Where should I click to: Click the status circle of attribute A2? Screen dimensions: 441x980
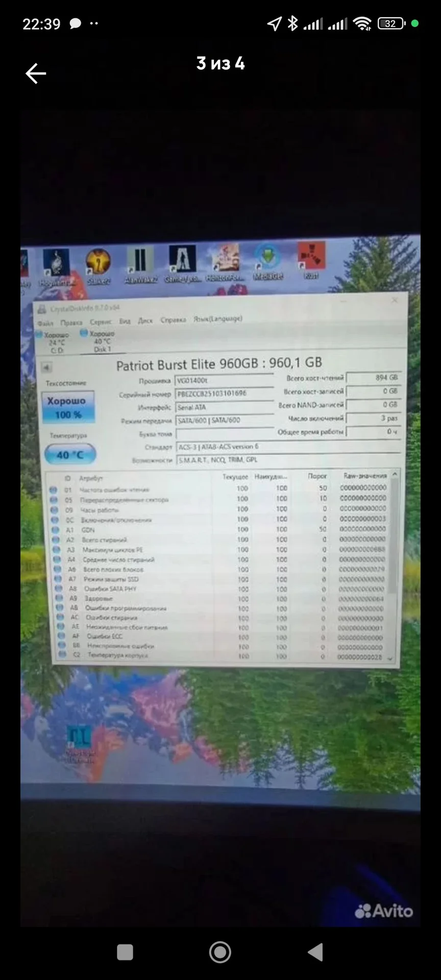click(56, 540)
